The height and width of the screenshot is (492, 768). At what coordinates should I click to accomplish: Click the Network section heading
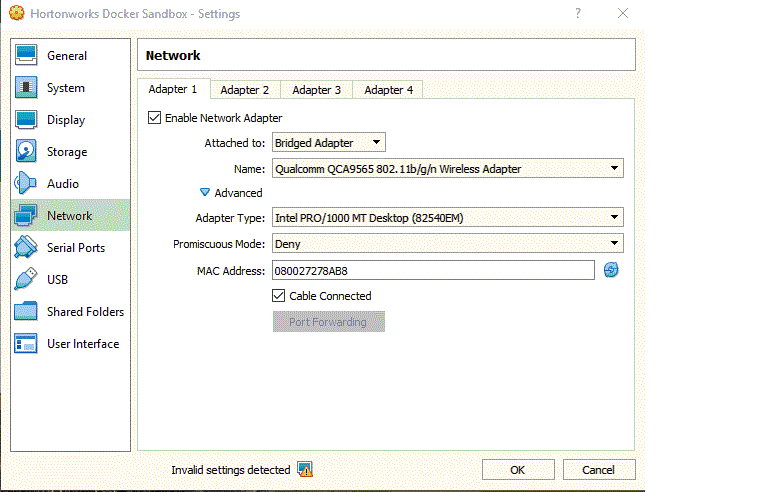173,55
